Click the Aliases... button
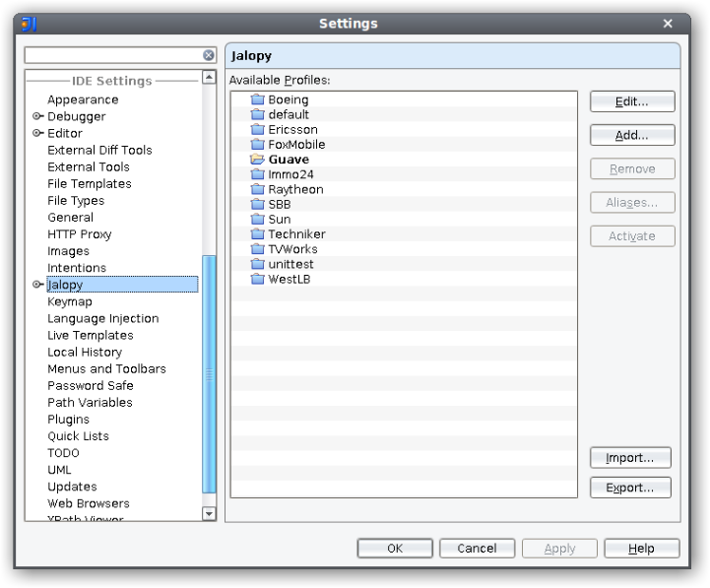 [x=632, y=203]
